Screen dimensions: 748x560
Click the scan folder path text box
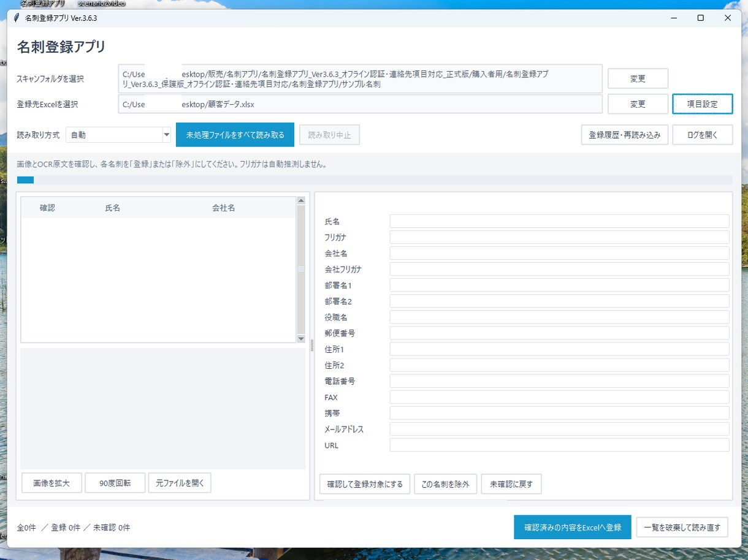tap(361, 79)
